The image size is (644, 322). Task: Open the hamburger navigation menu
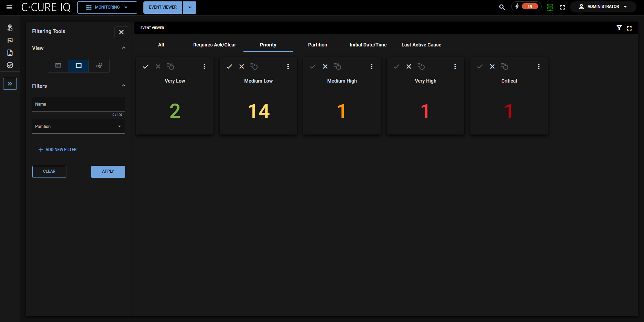click(9, 7)
